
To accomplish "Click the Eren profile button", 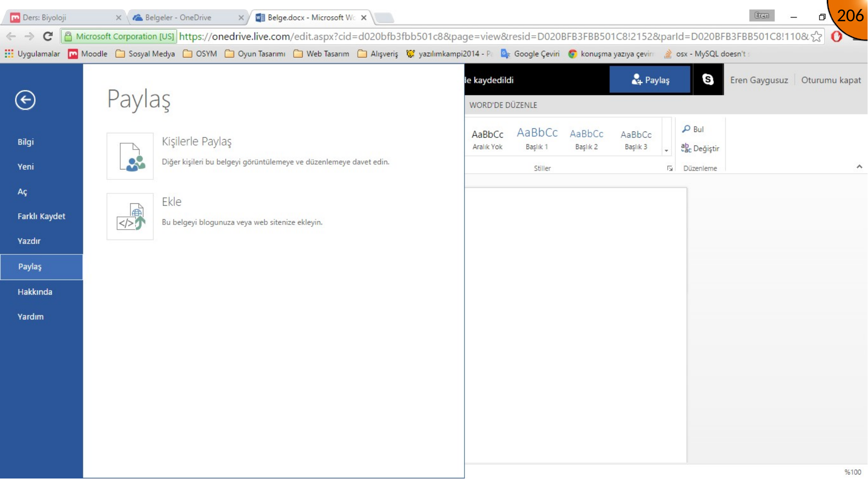I will point(761,15).
